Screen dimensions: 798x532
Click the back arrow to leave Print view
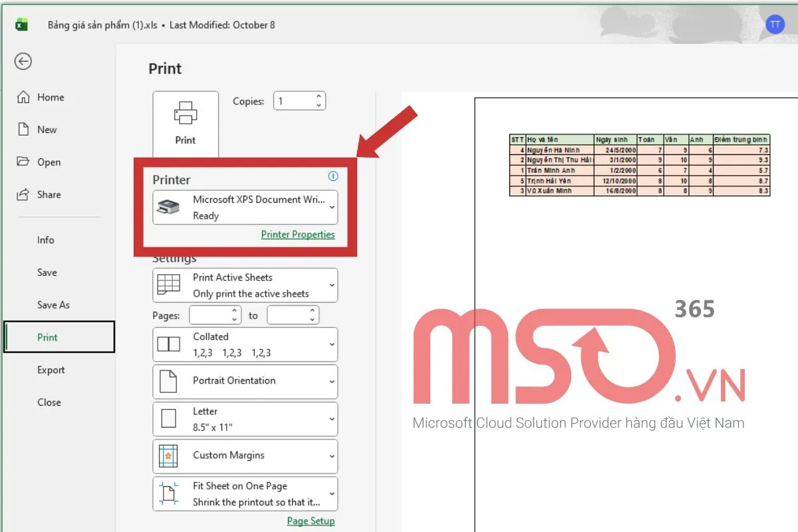pyautogui.click(x=23, y=61)
